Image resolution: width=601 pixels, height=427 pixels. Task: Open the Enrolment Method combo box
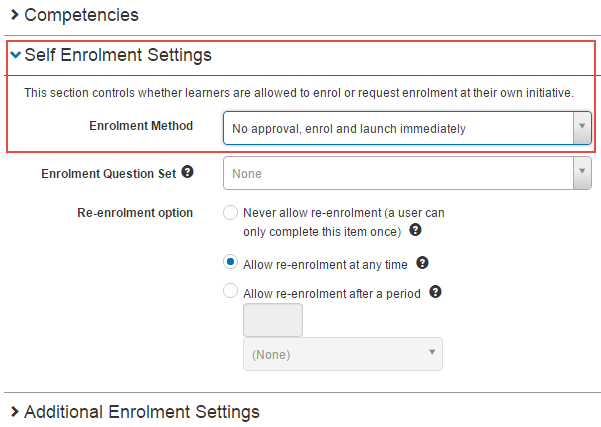(x=398, y=128)
